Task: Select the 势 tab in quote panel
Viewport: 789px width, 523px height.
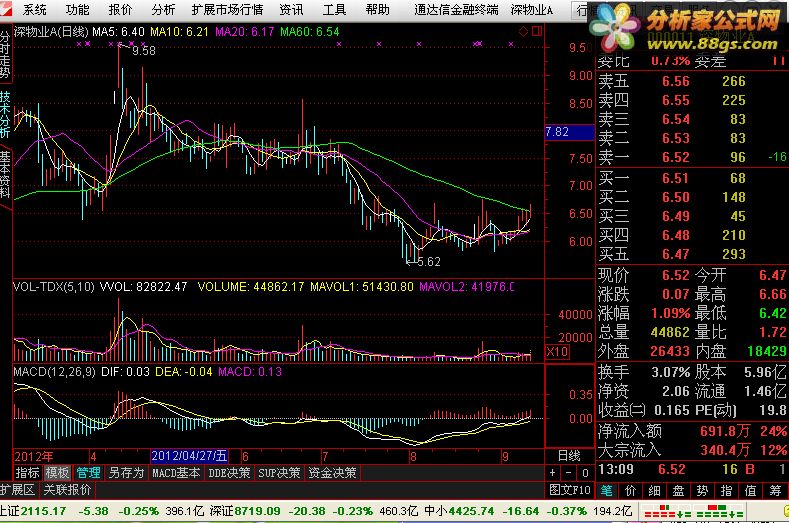Action: click(702, 490)
